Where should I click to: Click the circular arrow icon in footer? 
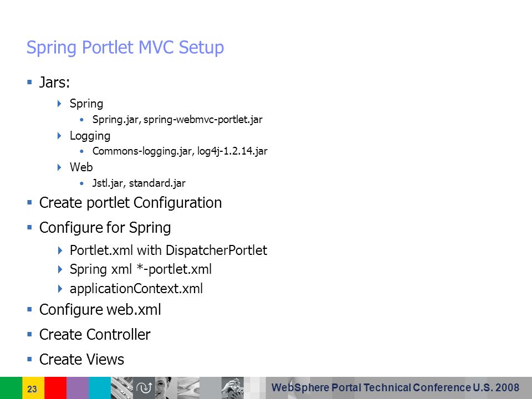(144, 388)
